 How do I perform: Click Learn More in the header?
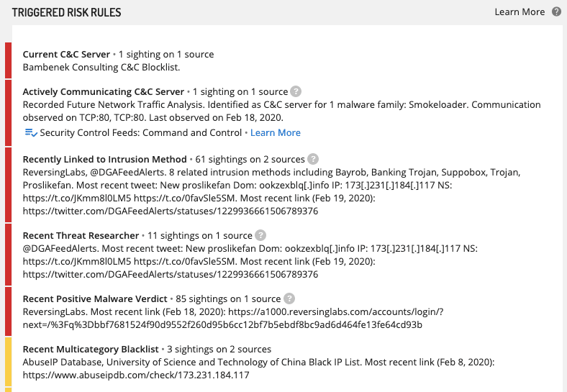pos(520,12)
